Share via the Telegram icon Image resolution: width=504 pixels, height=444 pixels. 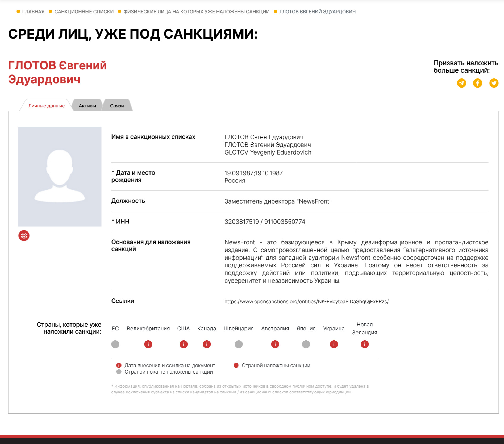click(x=461, y=83)
